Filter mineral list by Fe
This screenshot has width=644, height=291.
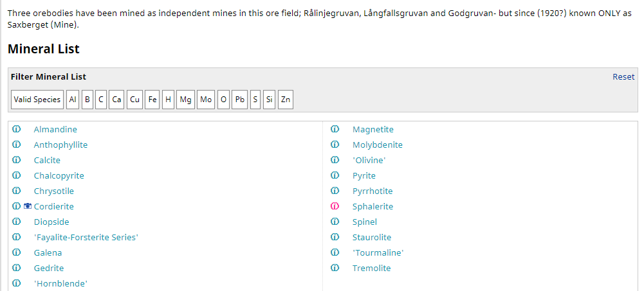click(152, 100)
